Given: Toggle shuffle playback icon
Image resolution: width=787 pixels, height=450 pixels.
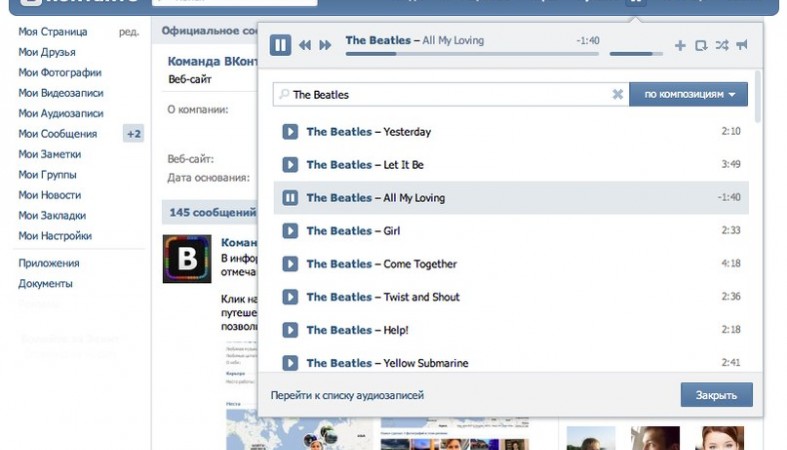Looking at the screenshot, I should pyautogui.click(x=722, y=45).
